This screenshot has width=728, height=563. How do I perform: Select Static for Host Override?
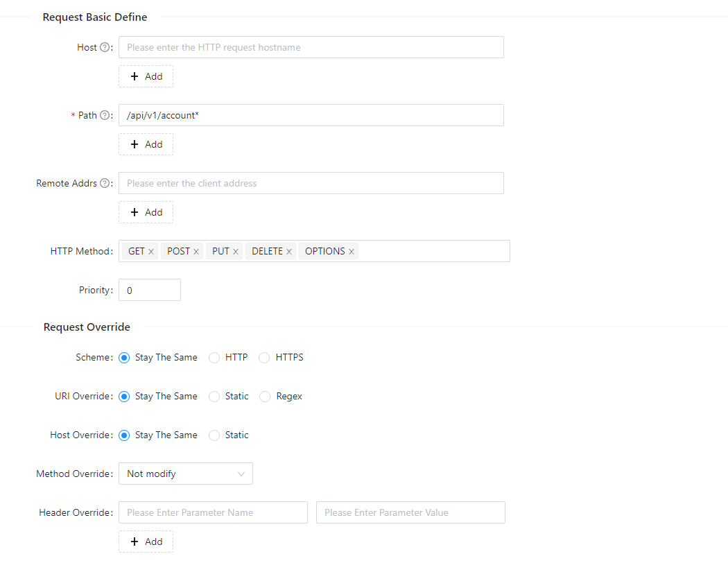click(214, 435)
